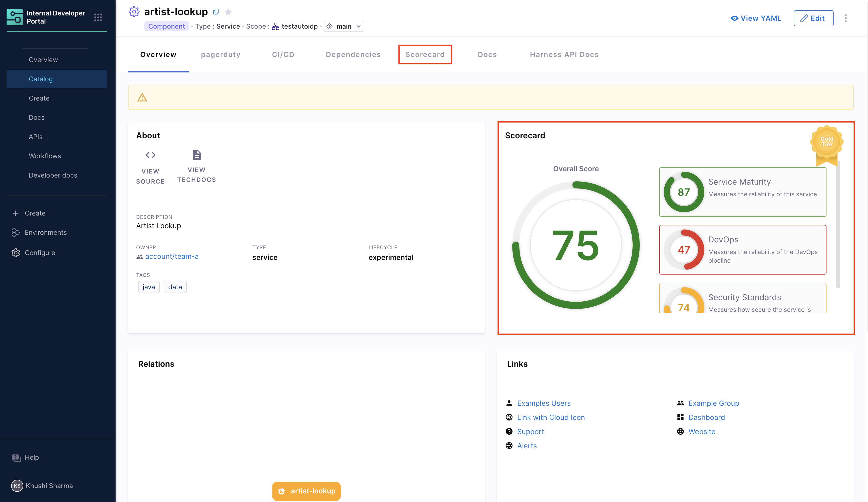
Task: Open the three-dot more options menu
Action: (x=846, y=18)
